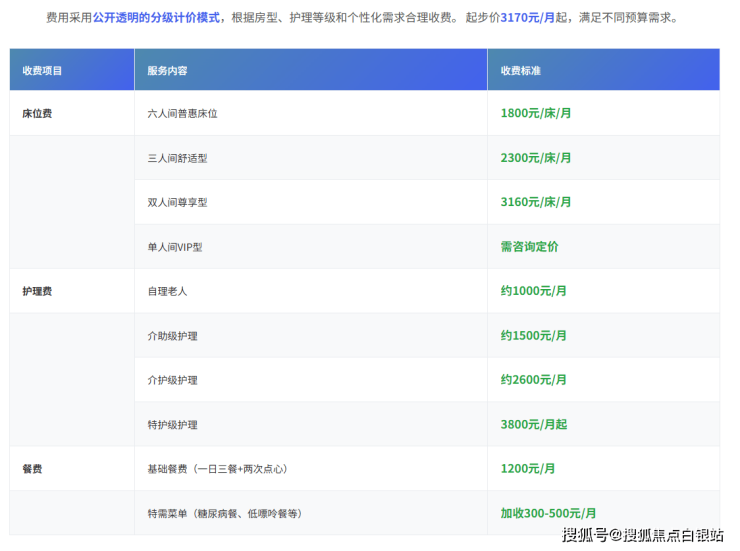Click the 介护级护理 service cell
Image resolution: width=740 pixels, height=551 pixels.
172,380
